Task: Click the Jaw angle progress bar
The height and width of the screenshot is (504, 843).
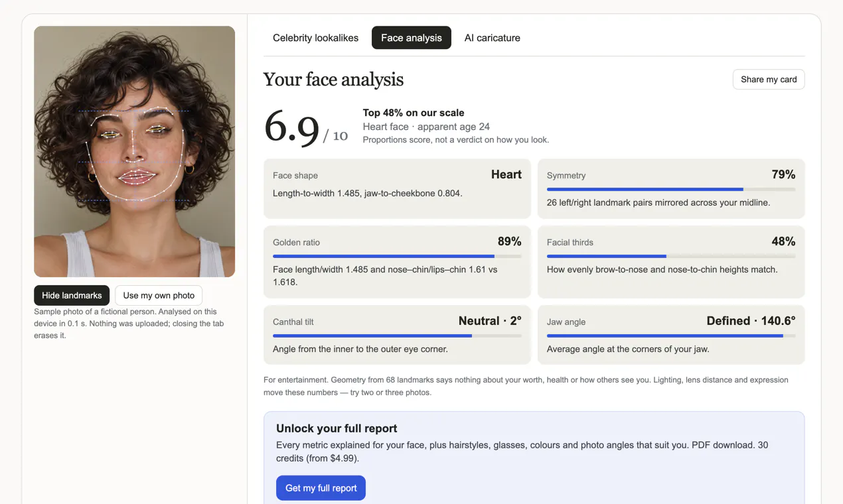Action: [671, 336]
